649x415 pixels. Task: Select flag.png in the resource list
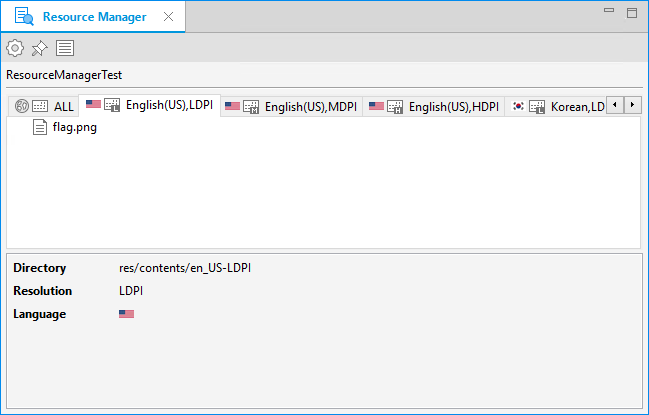coord(74,127)
